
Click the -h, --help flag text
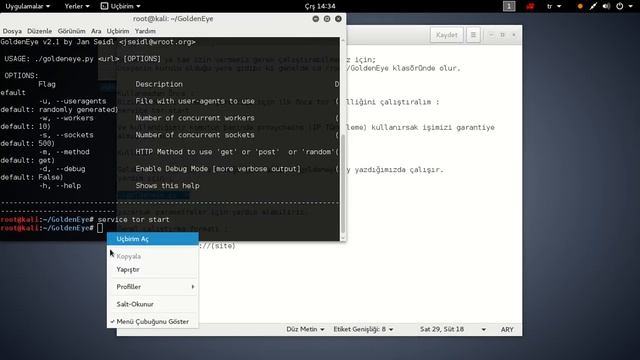coord(60,186)
